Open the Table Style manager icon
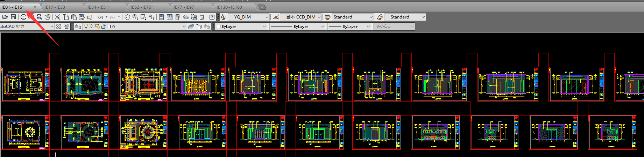 327,17
